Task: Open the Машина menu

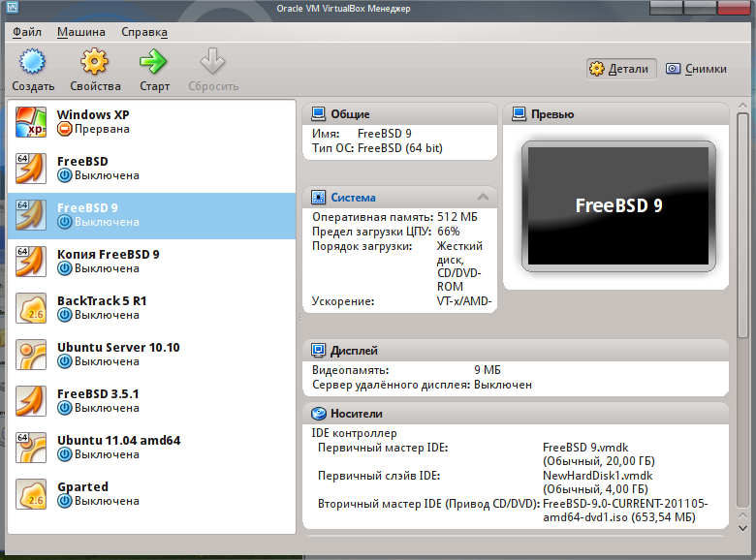Action: (x=81, y=32)
